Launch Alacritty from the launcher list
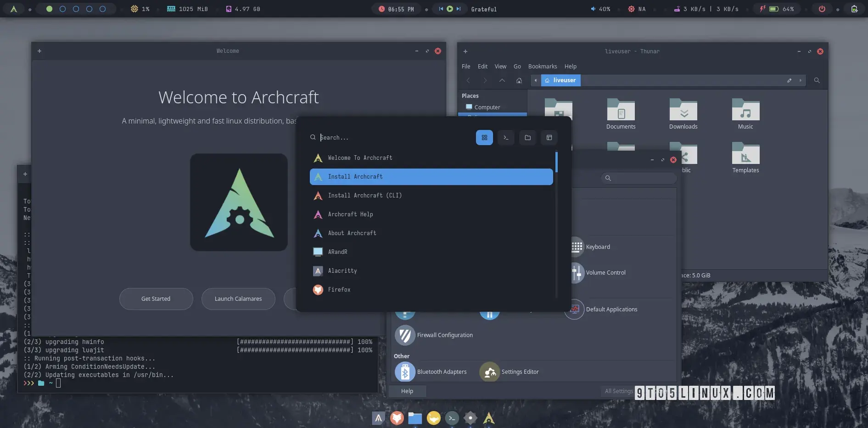This screenshot has height=428, width=868. click(x=431, y=271)
